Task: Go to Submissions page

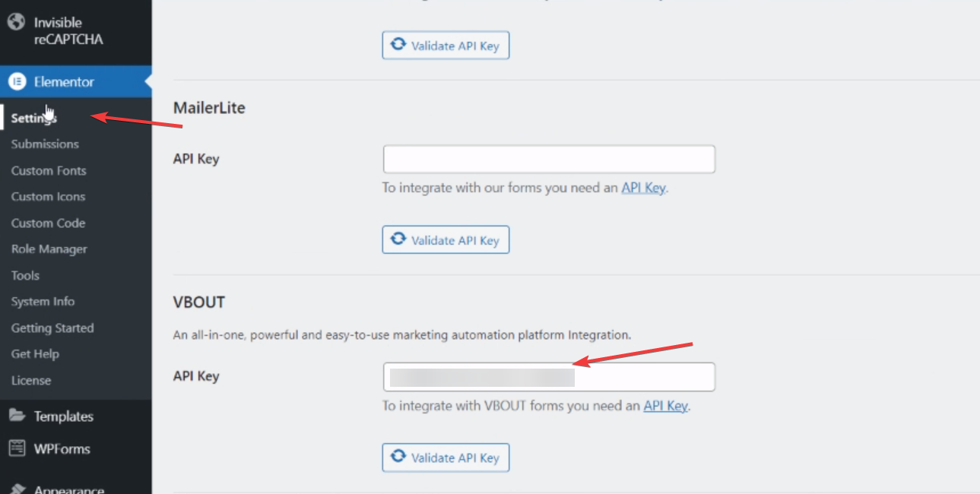Action: click(45, 144)
